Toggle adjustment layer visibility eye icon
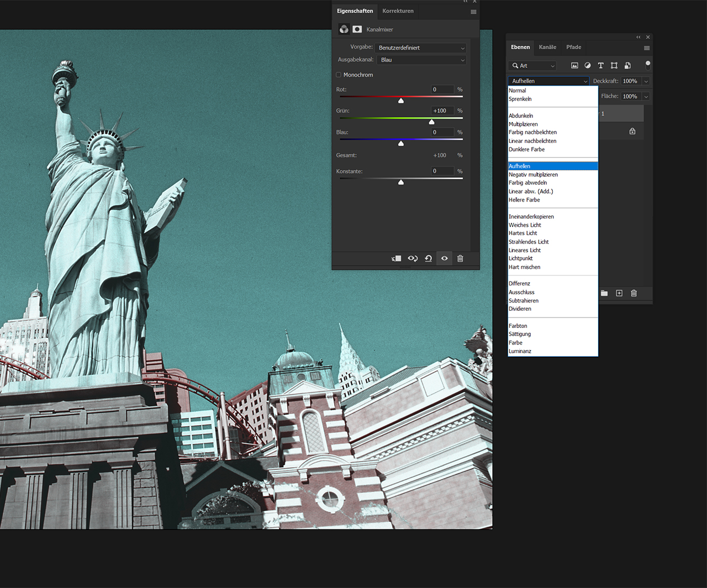The width and height of the screenshot is (707, 588). click(444, 258)
